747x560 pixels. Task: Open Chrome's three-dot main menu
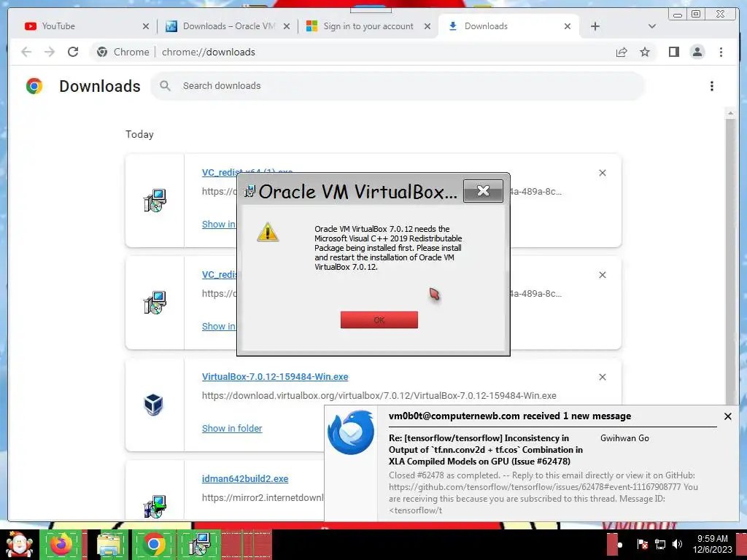721,52
